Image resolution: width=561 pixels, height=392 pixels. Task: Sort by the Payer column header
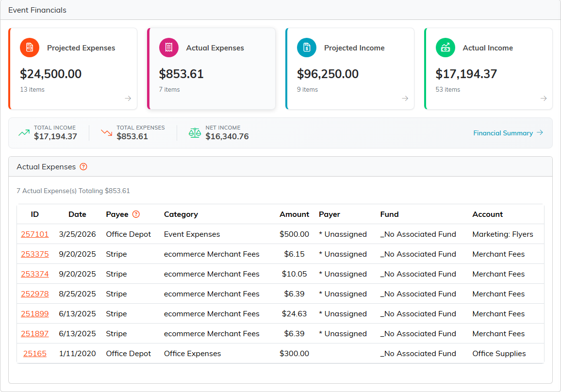pyautogui.click(x=329, y=214)
